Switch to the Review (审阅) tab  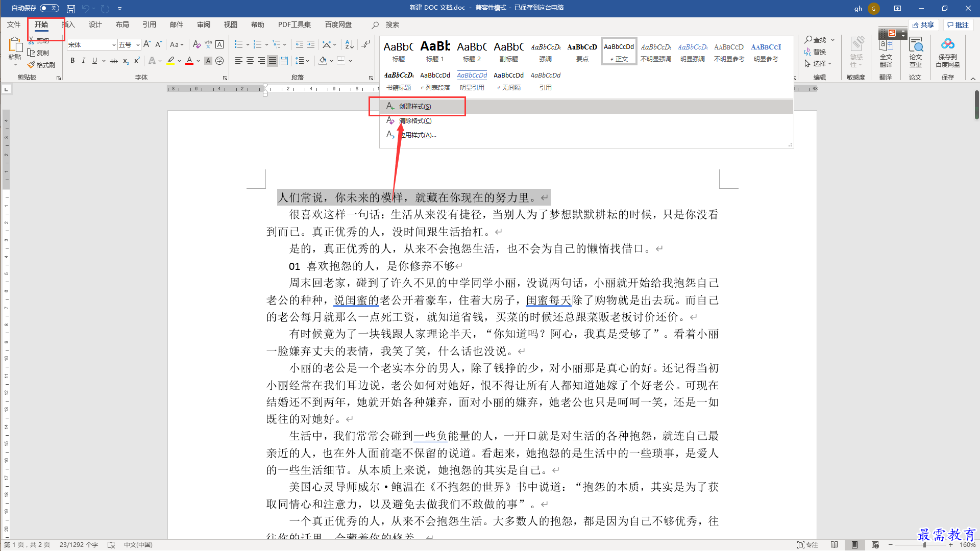pyautogui.click(x=203, y=24)
